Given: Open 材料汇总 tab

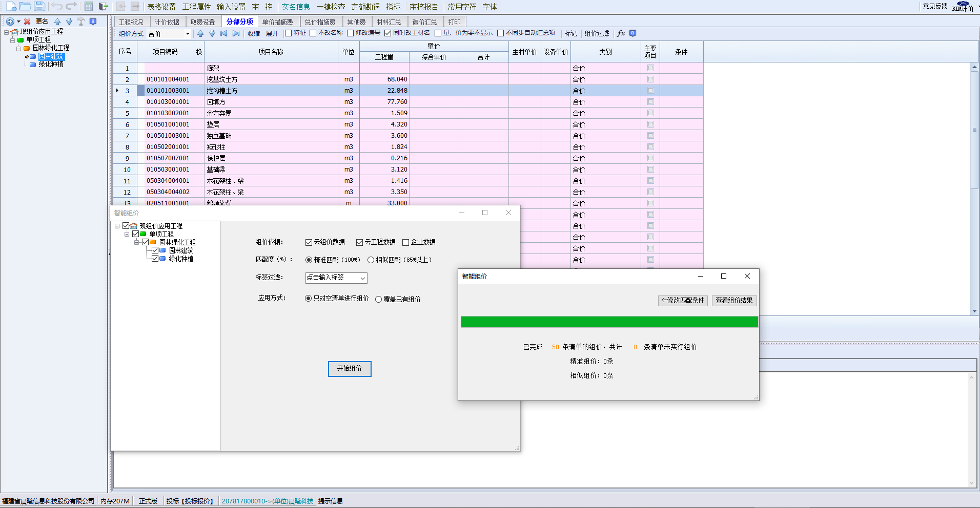Looking at the screenshot, I should (x=389, y=22).
